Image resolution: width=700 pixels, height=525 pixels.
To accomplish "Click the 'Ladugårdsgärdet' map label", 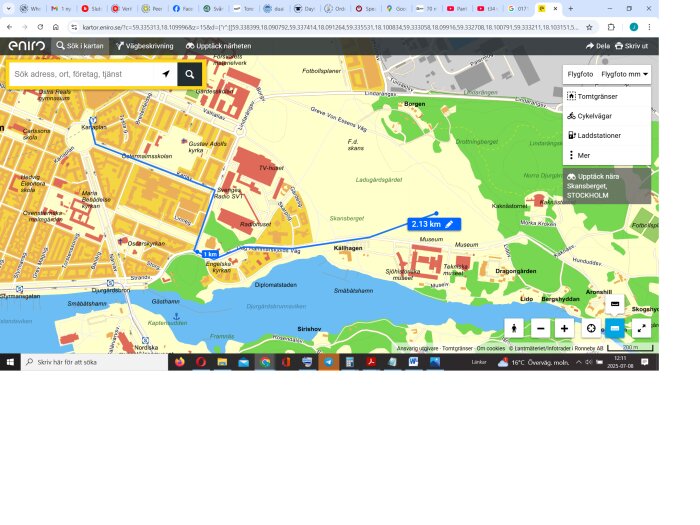I will click(379, 180).
